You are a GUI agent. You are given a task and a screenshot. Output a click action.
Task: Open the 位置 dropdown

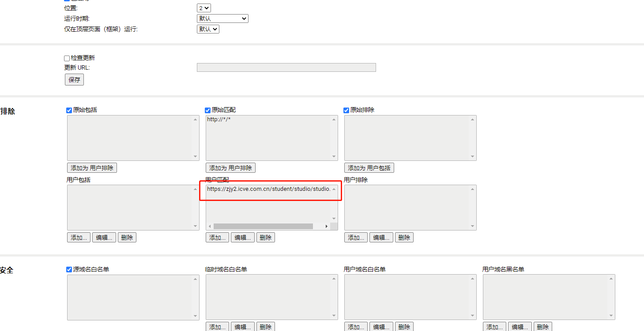(203, 7)
